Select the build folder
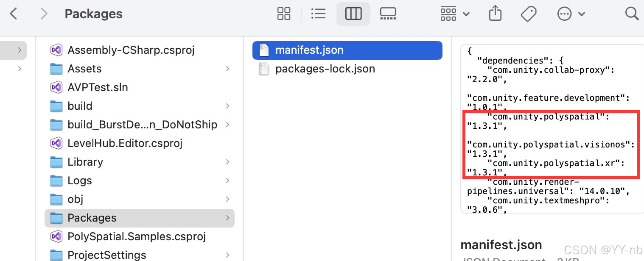 (139, 106)
